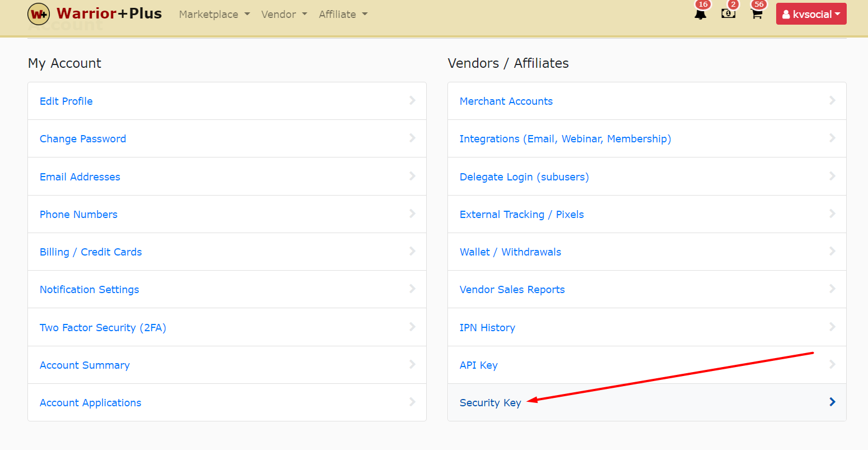Viewport: 868px width, 450px height.
Task: Click the chevron arrow on Phone Numbers row
Action: pos(412,214)
